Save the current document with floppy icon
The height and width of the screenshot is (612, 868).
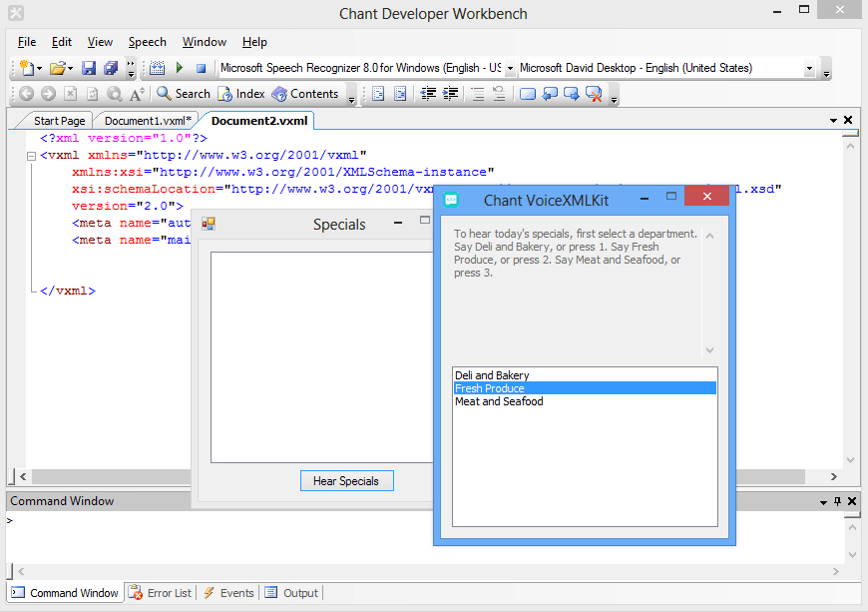click(x=89, y=68)
